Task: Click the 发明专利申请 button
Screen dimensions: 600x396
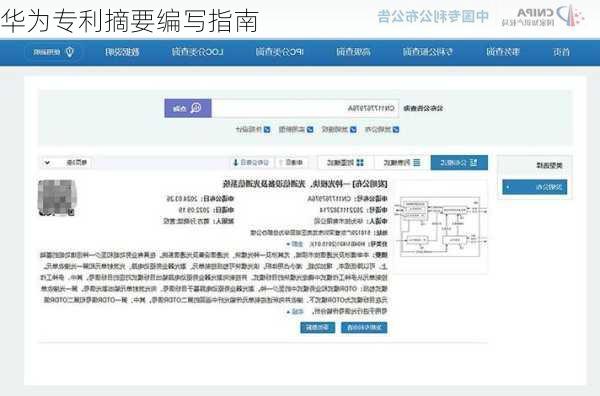Action: [364, 328]
